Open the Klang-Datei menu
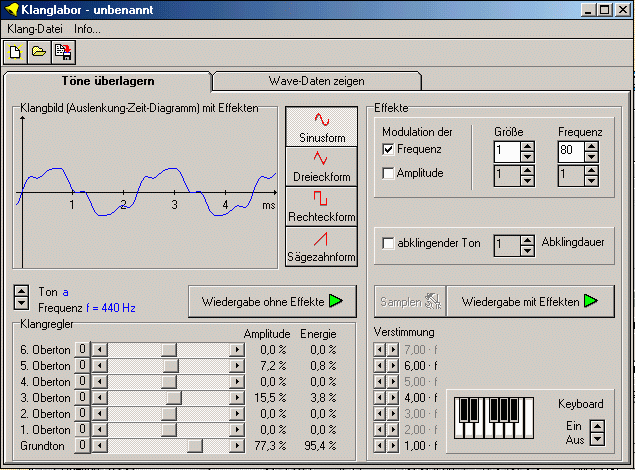Image resolution: width=635 pixels, height=470 pixels. click(x=34, y=29)
